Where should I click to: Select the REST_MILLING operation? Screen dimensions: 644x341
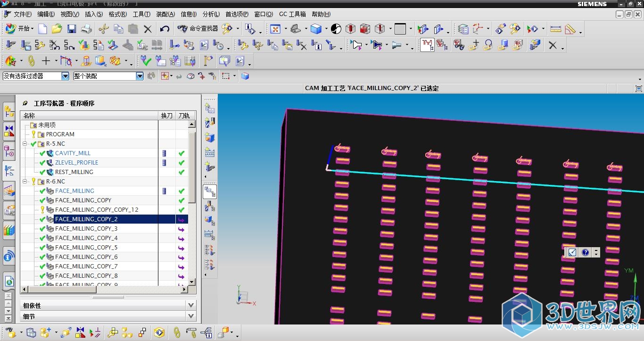74,172
